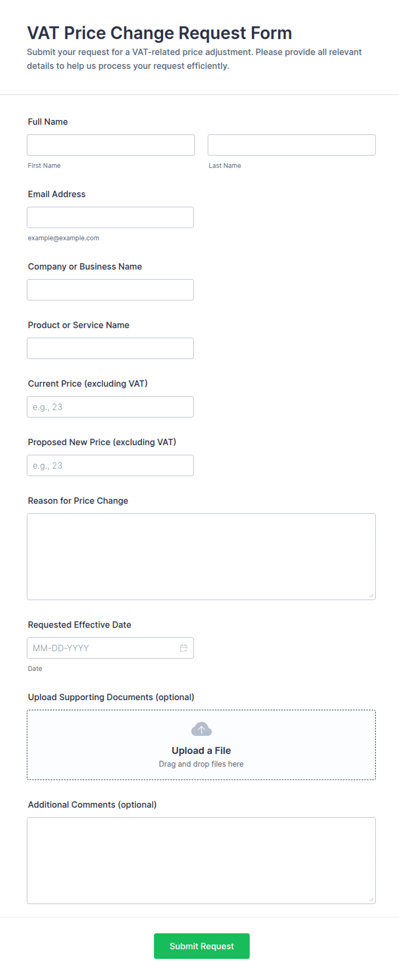Open the Requested Effective Date field
The image size is (399, 980).
coord(110,648)
